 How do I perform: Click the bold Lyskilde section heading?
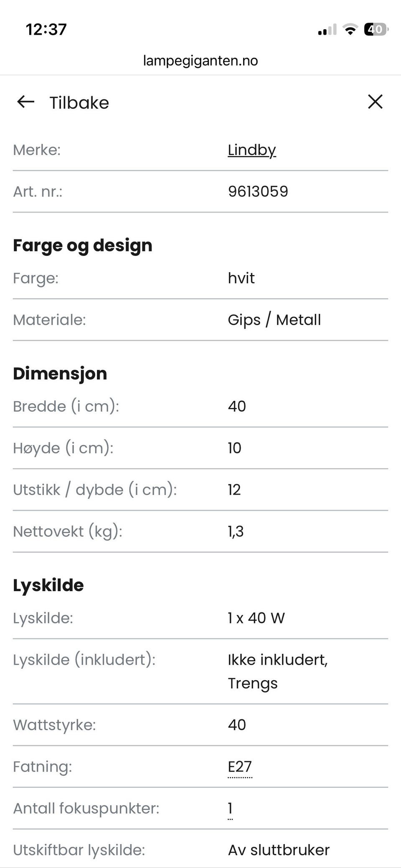(48, 585)
